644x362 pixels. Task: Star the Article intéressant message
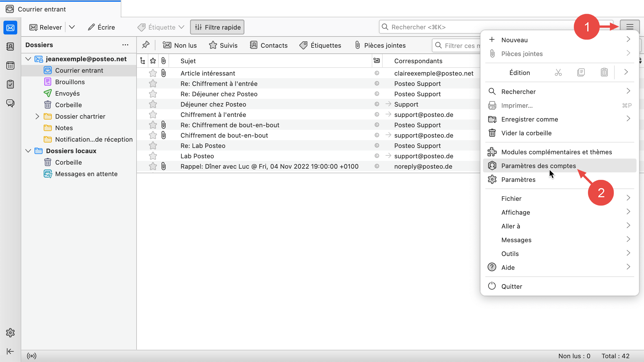(x=153, y=73)
